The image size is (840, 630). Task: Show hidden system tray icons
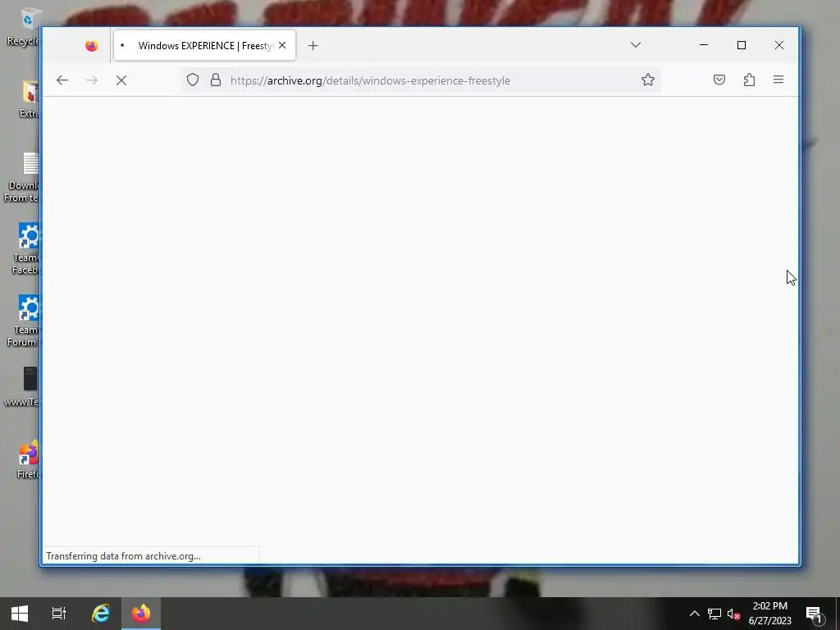694,614
